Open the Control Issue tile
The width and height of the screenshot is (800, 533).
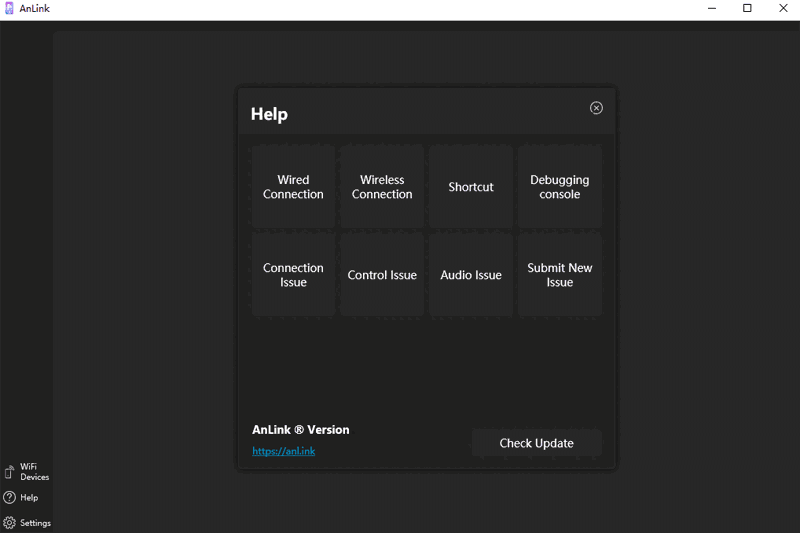coord(382,275)
